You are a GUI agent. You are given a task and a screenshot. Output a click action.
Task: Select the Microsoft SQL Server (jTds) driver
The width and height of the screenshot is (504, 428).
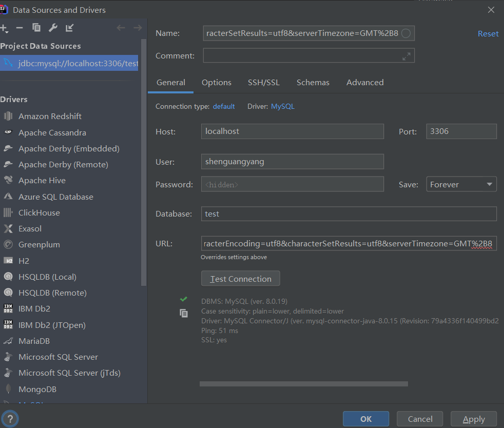pyautogui.click(x=69, y=373)
